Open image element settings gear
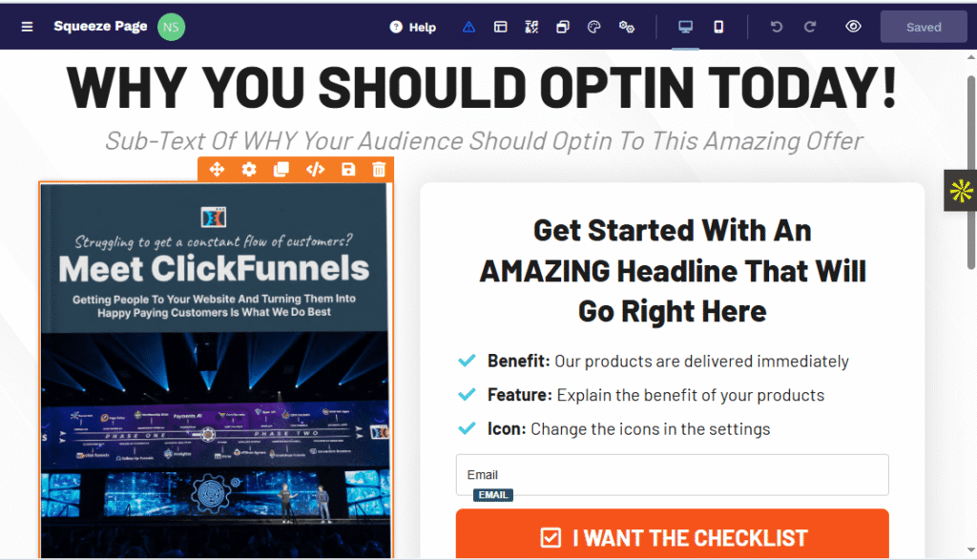 pos(249,170)
